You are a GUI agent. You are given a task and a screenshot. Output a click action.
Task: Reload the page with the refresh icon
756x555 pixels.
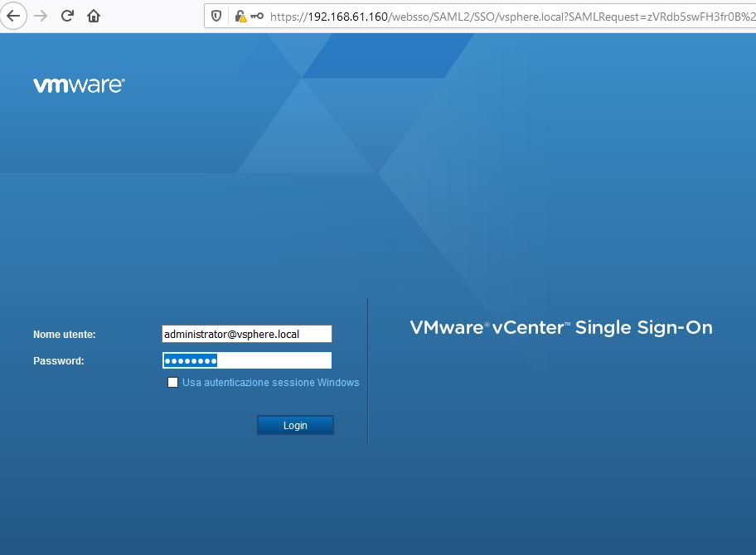67,16
